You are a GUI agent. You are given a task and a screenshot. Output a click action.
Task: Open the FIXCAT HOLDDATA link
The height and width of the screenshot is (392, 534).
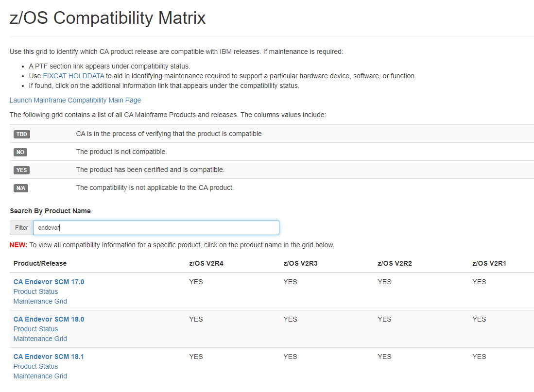[x=73, y=76]
